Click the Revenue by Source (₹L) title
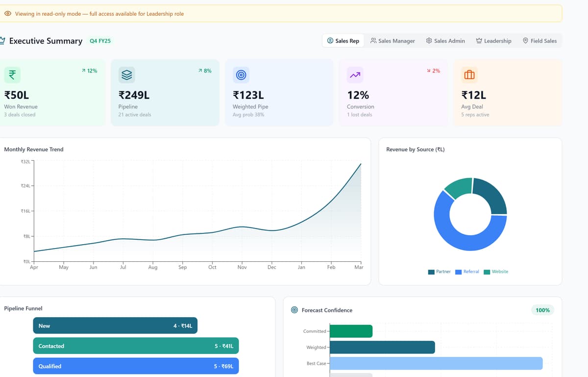 point(416,149)
